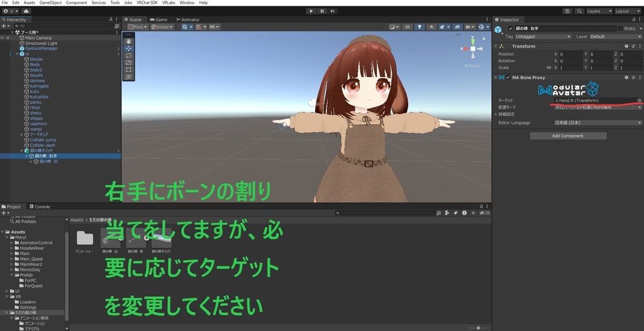This screenshot has width=644, height=331.
Task: Toggle scene audio icon
Action: point(431,26)
